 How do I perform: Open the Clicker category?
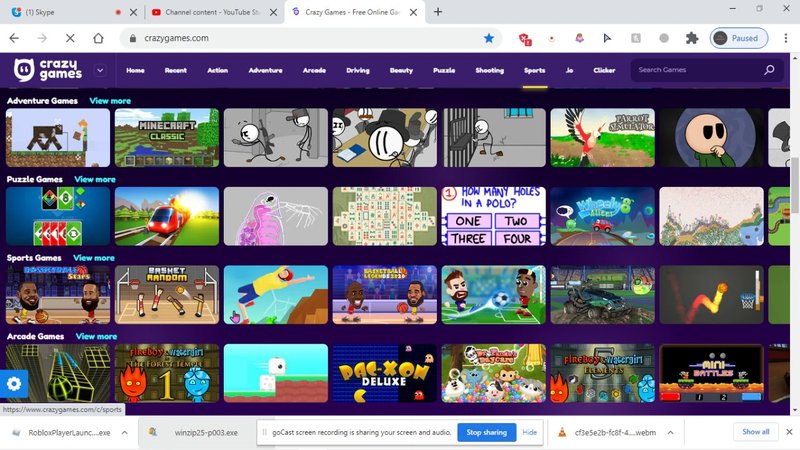tap(604, 70)
